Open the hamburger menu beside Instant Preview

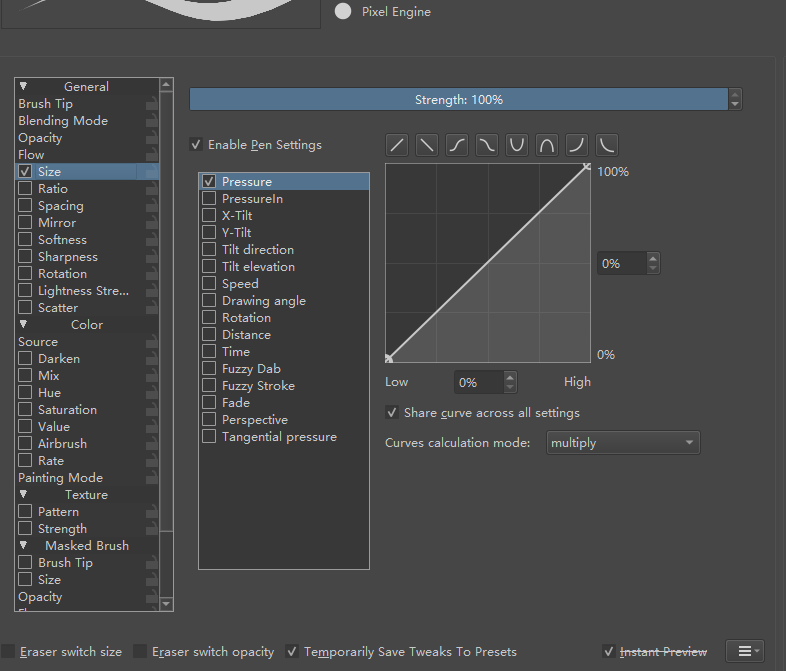tap(744, 651)
